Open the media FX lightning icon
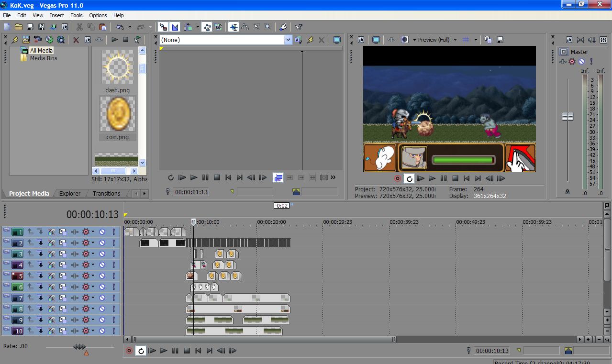 pyautogui.click(x=15, y=40)
